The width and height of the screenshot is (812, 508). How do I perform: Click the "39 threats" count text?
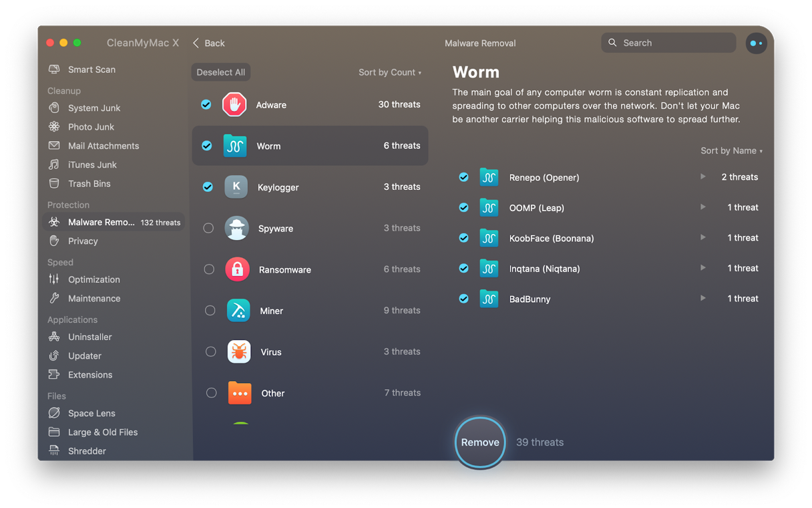(540, 442)
